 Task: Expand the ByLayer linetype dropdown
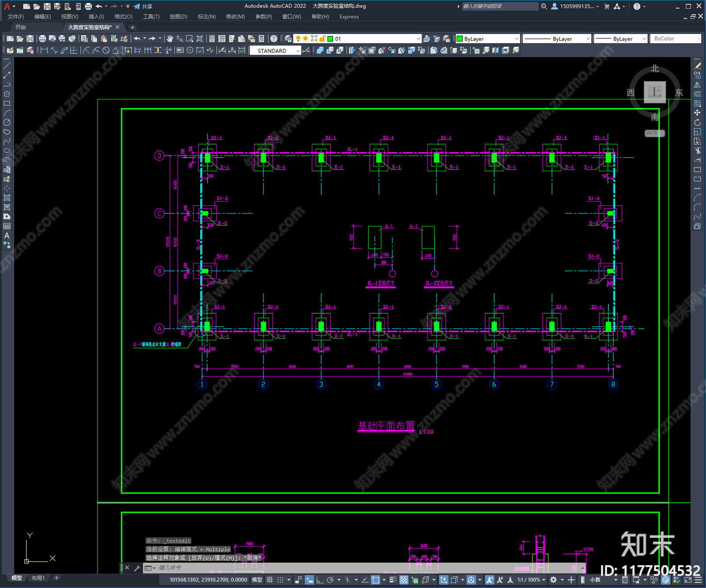(588, 39)
